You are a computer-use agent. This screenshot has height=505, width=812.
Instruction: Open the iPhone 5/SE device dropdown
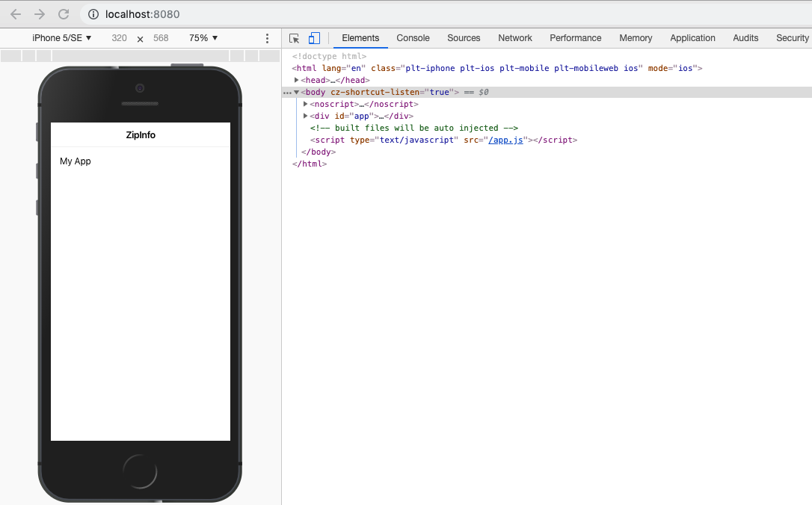[x=61, y=38]
